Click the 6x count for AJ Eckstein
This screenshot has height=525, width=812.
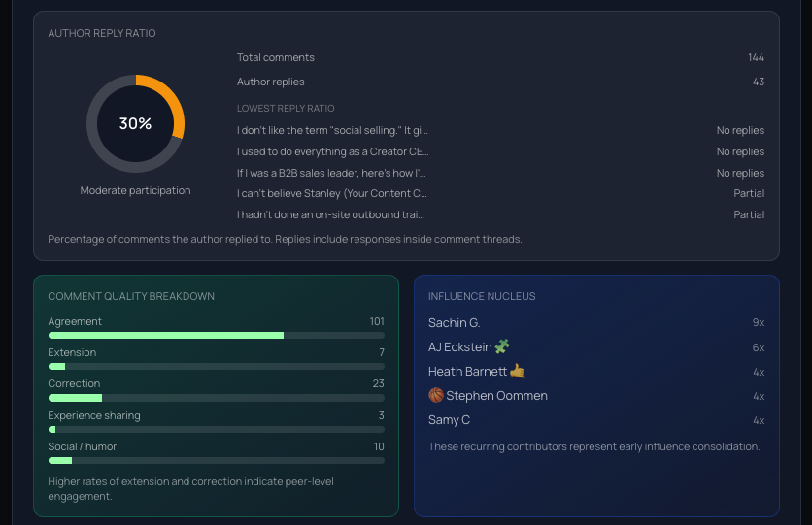click(759, 347)
